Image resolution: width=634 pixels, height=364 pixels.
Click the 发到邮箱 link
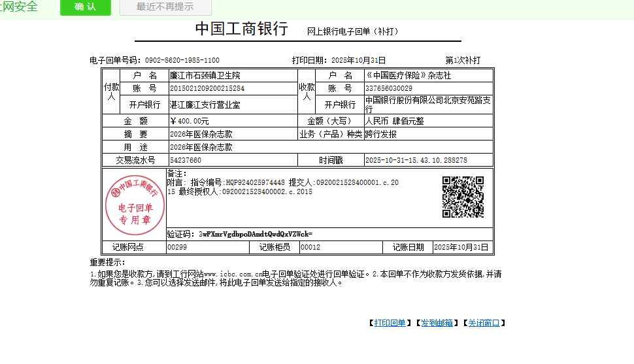tap(437, 323)
